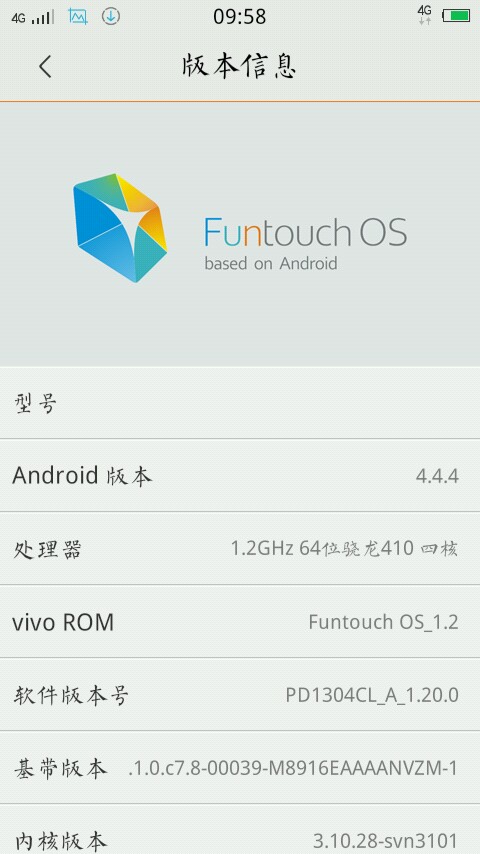Select the 软件版本号 row label
This screenshot has width=480, height=854.
click(x=71, y=695)
